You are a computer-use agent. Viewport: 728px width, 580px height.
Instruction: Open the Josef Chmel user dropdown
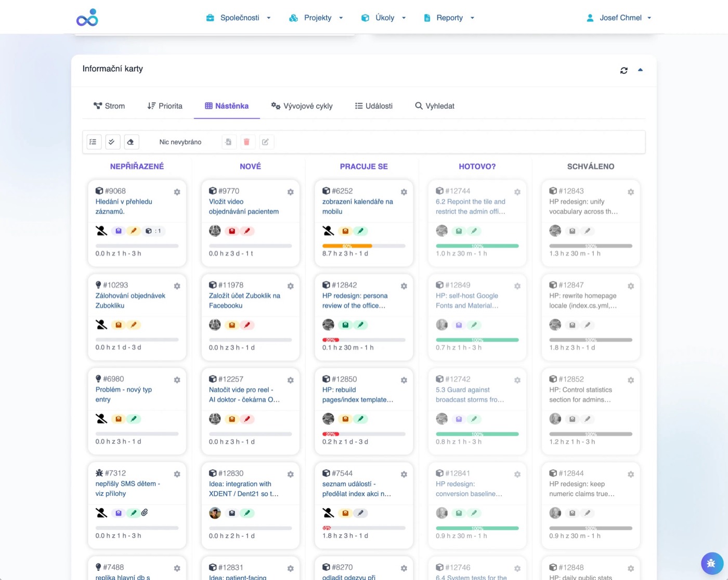pos(619,18)
